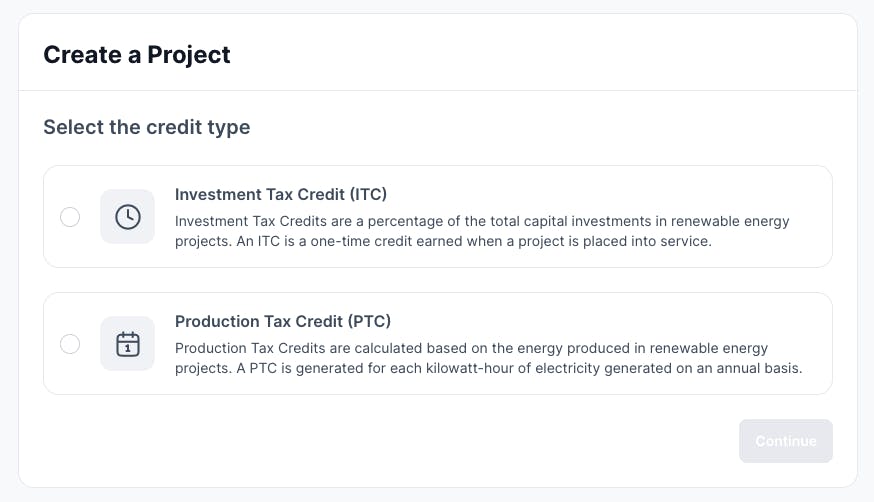Screen dimensions: 874x502
Task: Click the "Investment Tax Credit (ITC)" title
Action: [280, 194]
